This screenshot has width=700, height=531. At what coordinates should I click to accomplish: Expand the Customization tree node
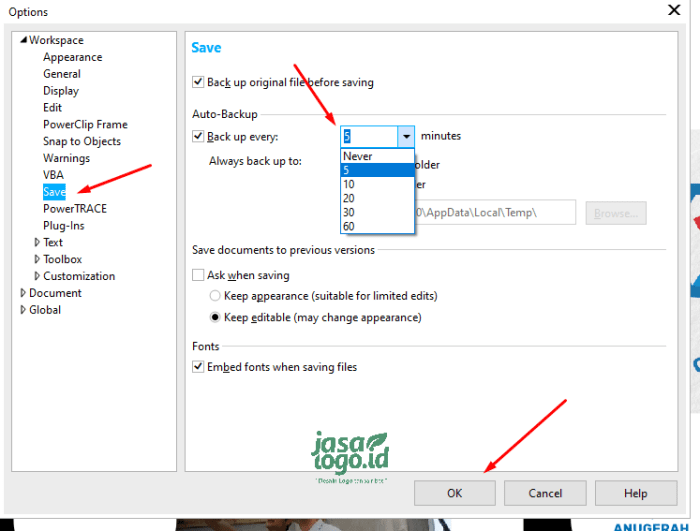pos(37,277)
